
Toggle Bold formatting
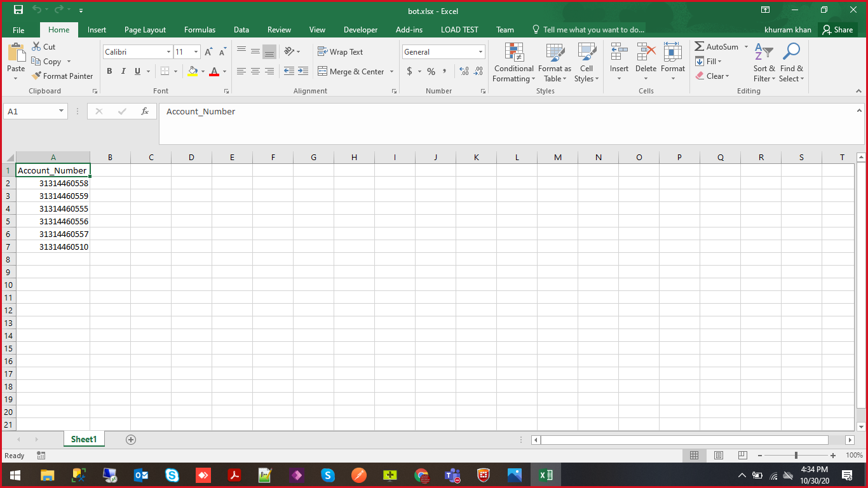(x=109, y=72)
